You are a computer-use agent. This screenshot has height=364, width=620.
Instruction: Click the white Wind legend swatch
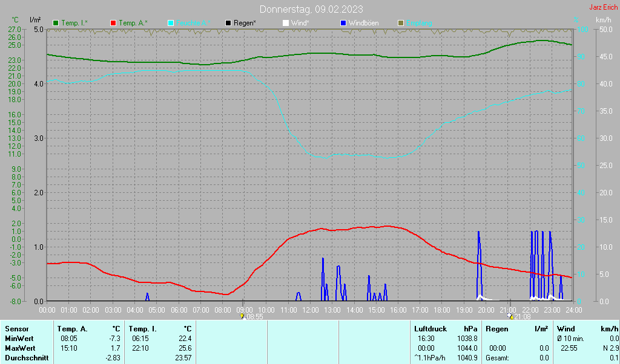286,24
